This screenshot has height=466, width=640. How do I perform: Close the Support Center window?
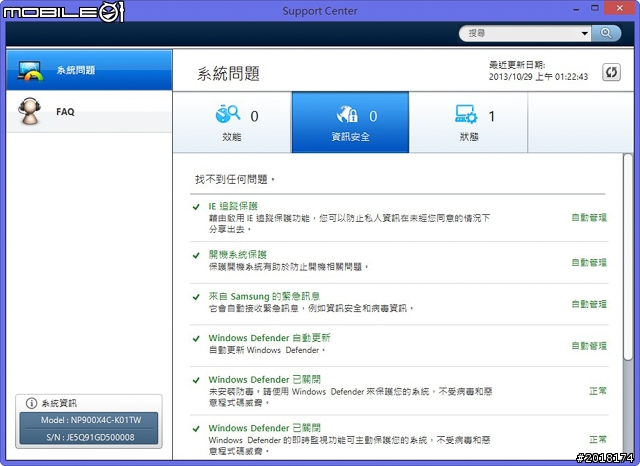pos(620,8)
